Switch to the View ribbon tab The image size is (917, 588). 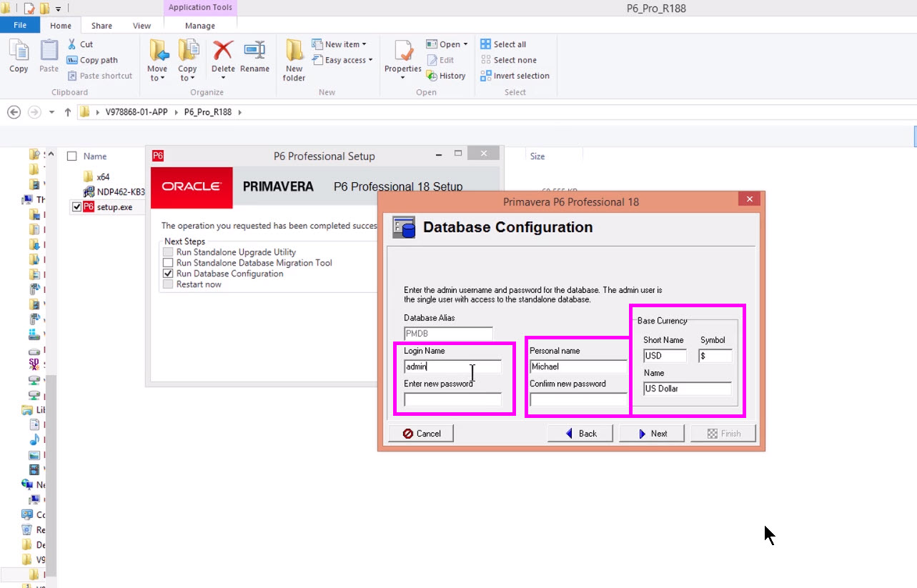pyautogui.click(x=142, y=26)
